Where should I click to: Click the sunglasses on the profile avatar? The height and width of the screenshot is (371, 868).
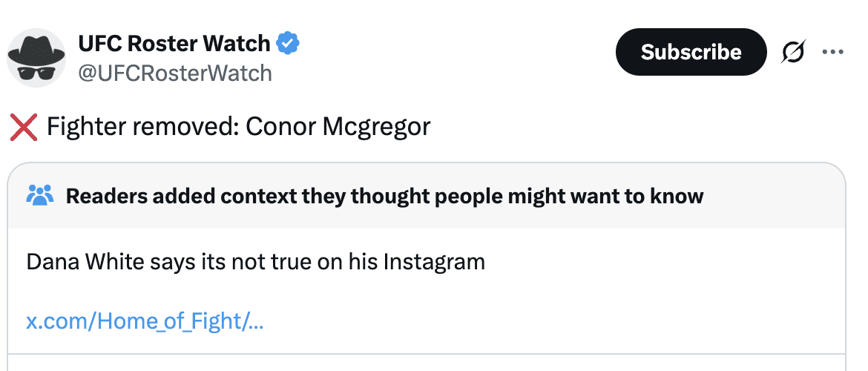tap(36, 71)
